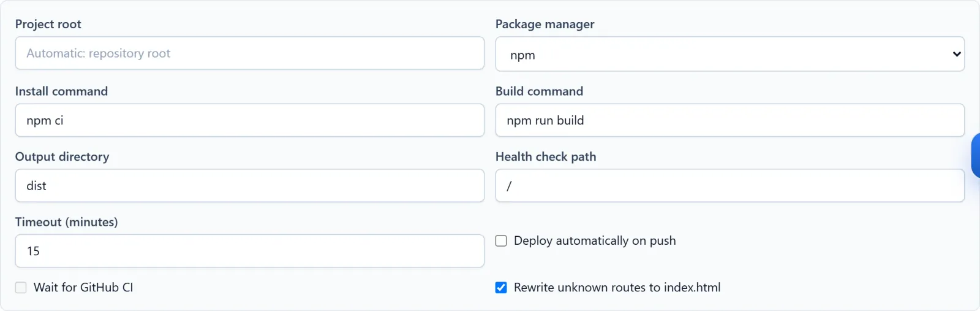The image size is (980, 311).
Task: Click the blue tab at right edge
Action: click(x=976, y=156)
